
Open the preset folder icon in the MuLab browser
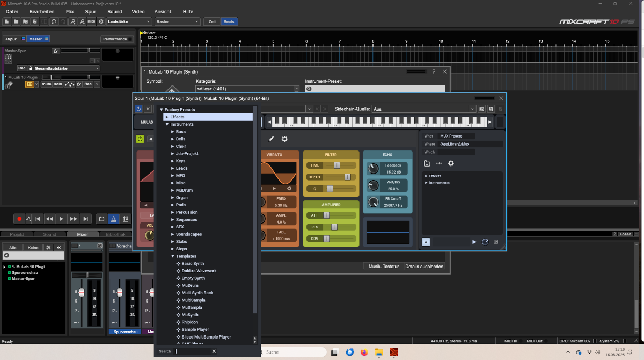427,163
